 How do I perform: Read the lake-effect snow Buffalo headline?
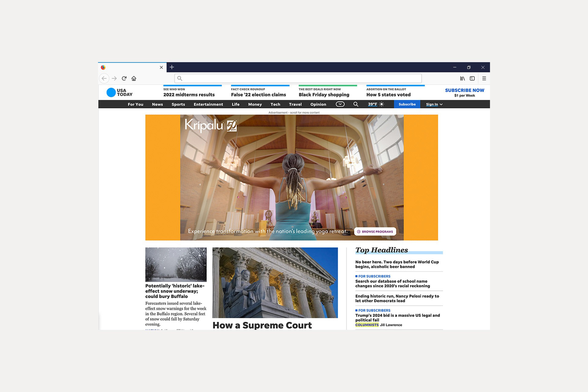point(175,291)
